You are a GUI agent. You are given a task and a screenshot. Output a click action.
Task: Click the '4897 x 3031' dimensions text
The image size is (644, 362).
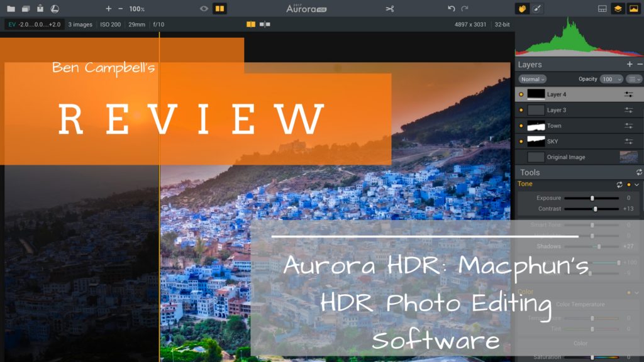point(470,25)
